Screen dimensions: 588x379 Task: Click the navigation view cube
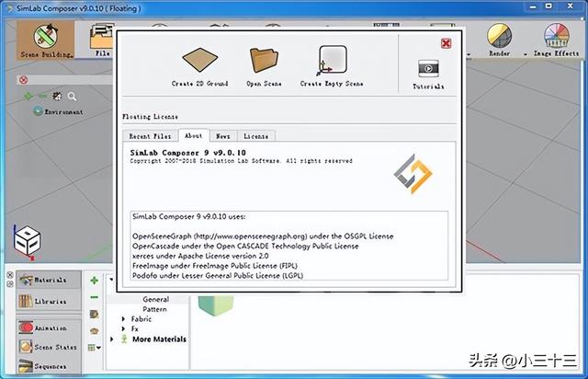[x=27, y=241]
